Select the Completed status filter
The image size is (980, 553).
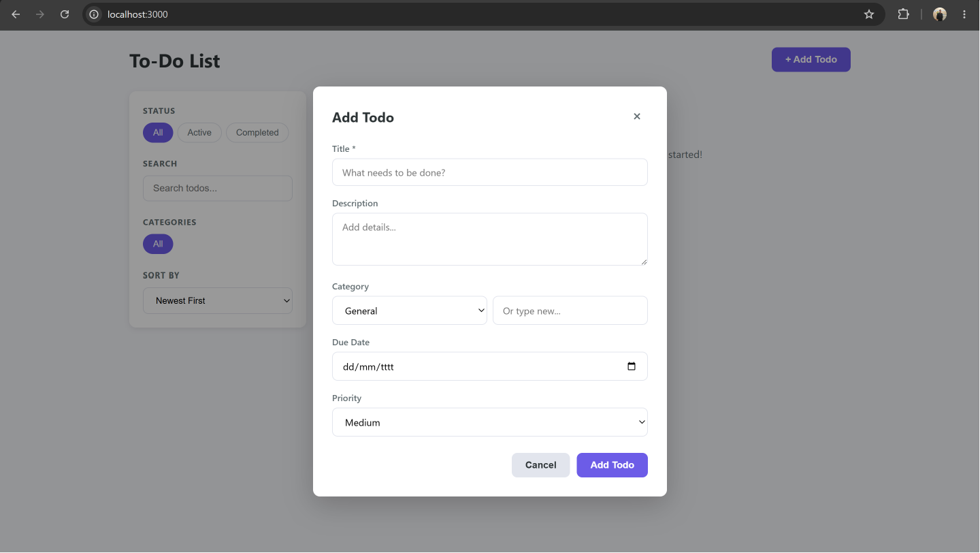(257, 133)
